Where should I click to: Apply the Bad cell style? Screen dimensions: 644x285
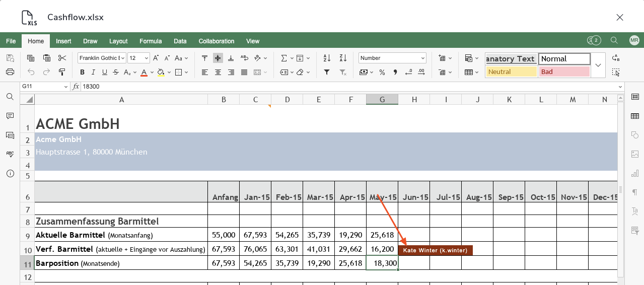point(564,72)
